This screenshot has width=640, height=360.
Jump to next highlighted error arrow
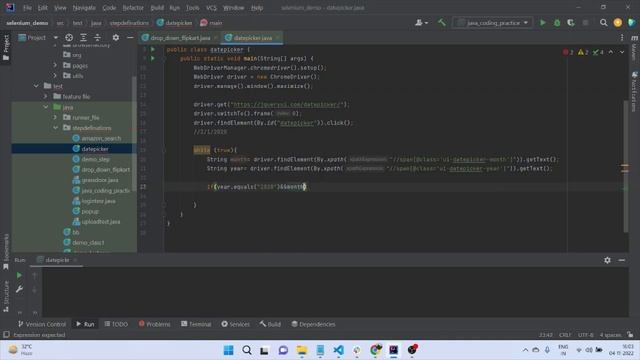(x=622, y=52)
